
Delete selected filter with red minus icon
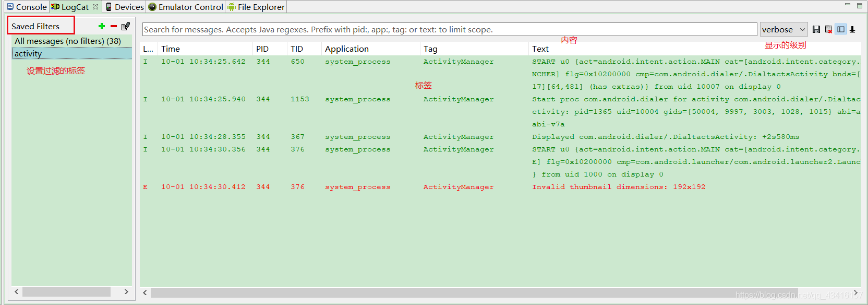point(114,26)
